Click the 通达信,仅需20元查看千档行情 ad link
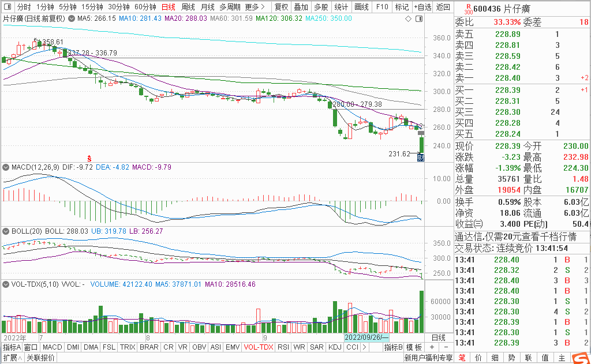The height and width of the screenshot is (364, 591). (515, 237)
